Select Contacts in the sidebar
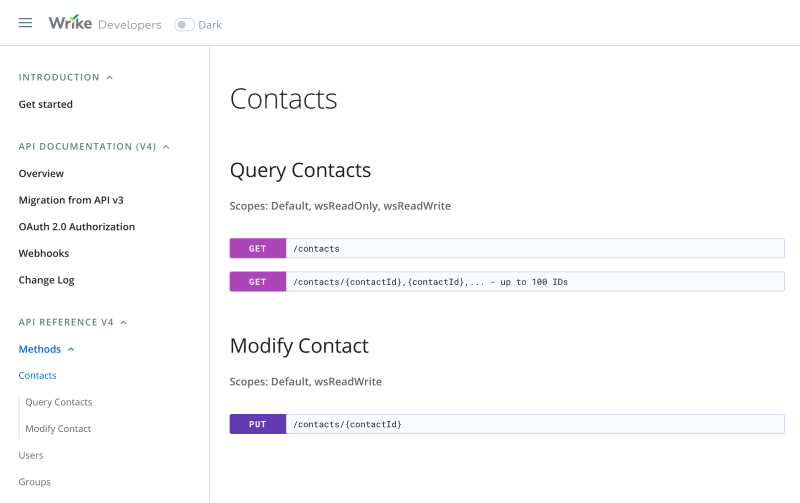 point(37,375)
